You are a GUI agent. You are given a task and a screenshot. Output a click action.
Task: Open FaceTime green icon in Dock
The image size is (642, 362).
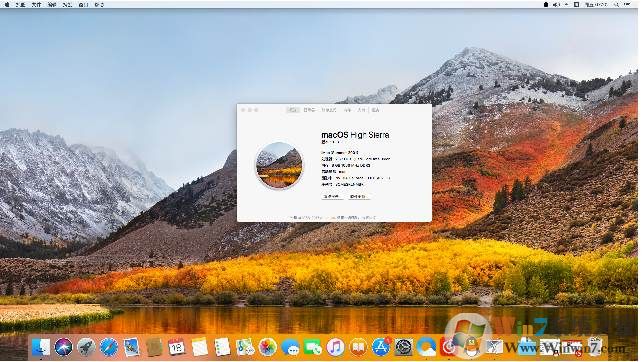[x=313, y=347]
